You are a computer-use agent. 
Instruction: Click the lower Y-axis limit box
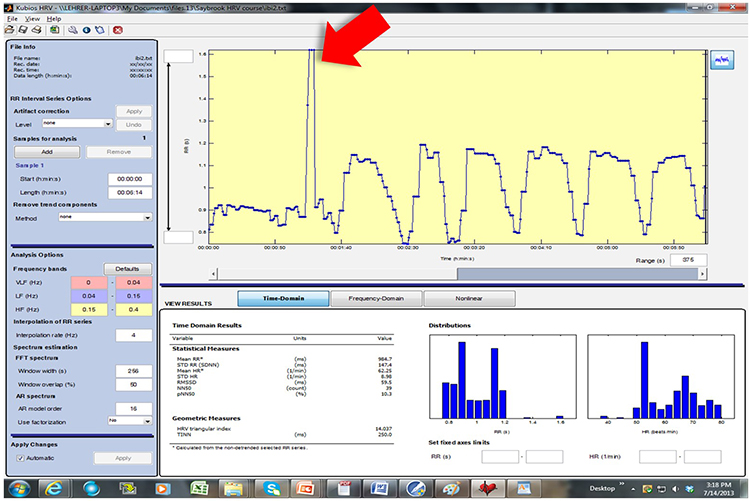(x=178, y=237)
